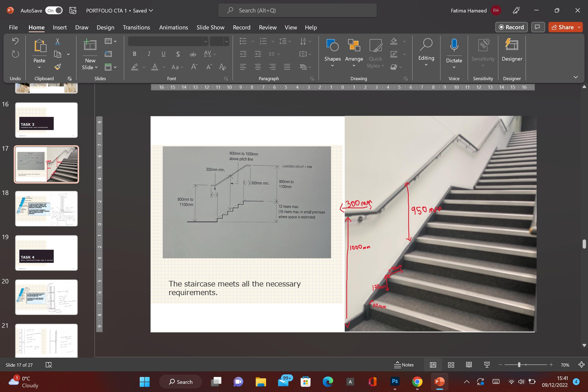The image size is (588, 392).
Task: Open the Transitions tab
Action: click(136, 27)
